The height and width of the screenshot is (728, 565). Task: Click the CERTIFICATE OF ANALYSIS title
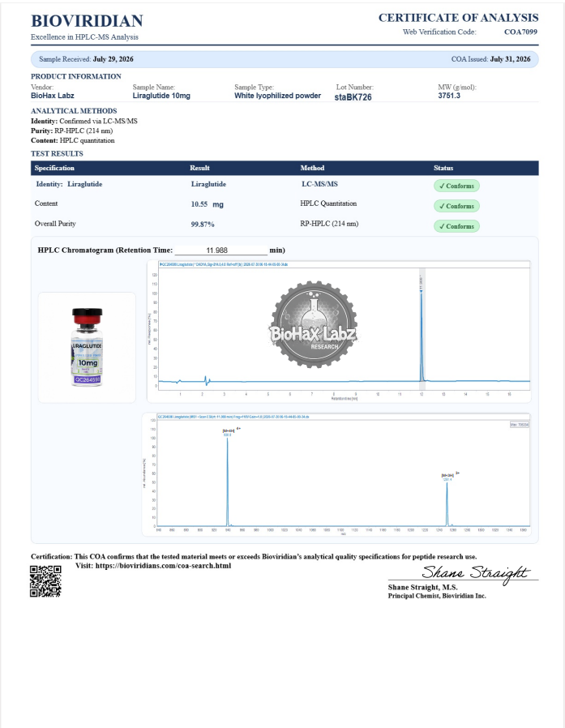pyautogui.click(x=458, y=18)
